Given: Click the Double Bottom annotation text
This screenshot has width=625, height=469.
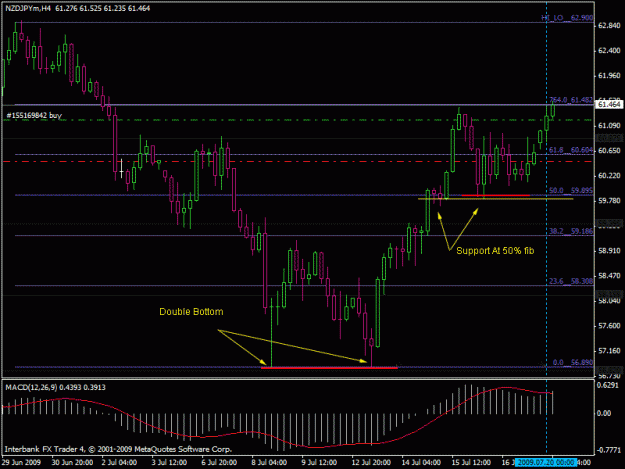Looking at the screenshot, I should click(191, 312).
